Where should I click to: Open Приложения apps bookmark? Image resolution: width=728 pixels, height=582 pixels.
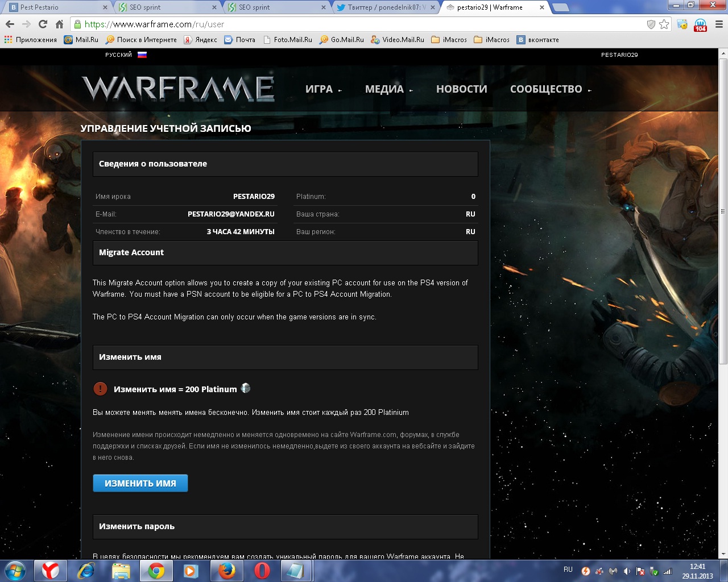tap(31, 40)
